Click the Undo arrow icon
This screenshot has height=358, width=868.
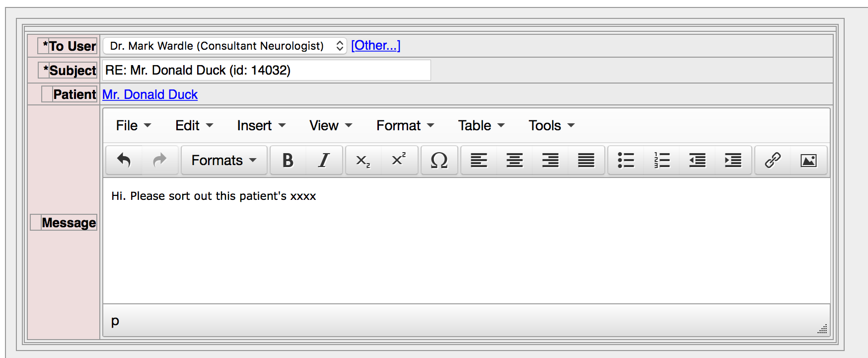124,160
